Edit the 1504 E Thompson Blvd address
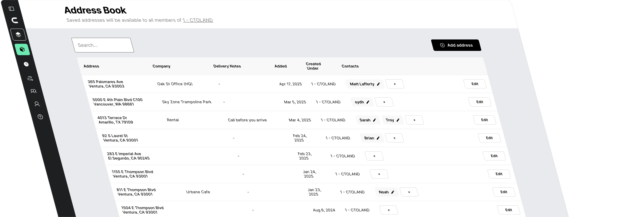Image resolution: width=644 pixels, height=217 pixels. (508, 210)
